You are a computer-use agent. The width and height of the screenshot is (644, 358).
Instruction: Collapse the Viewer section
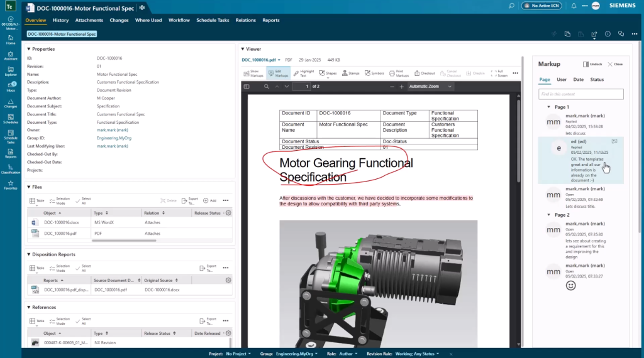(x=243, y=49)
